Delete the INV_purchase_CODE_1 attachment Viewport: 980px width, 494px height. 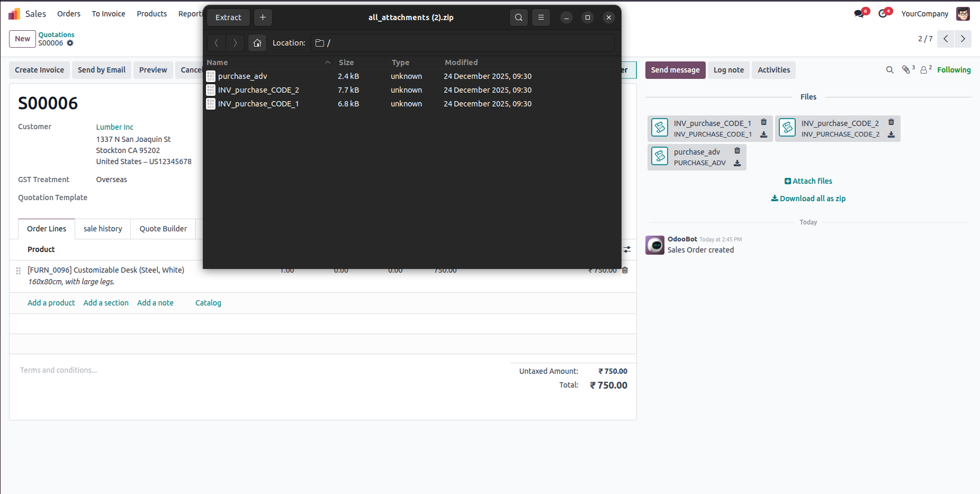pos(763,122)
